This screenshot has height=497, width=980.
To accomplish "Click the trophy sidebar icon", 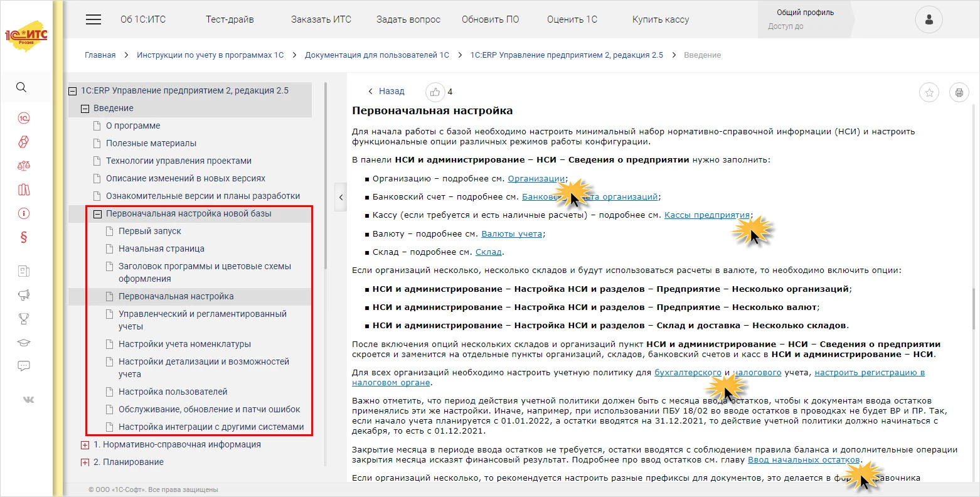I will pos(24,319).
